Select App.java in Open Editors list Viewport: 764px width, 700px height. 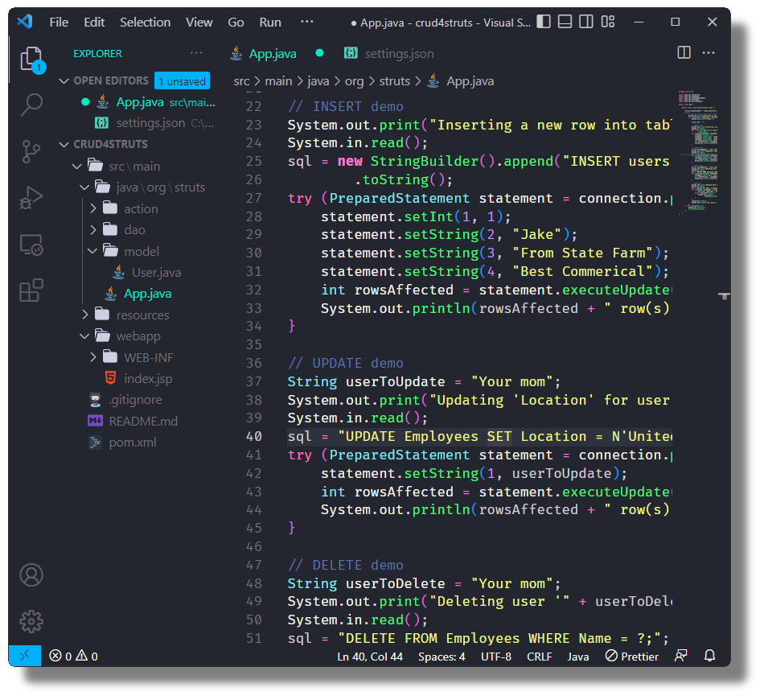(x=140, y=102)
